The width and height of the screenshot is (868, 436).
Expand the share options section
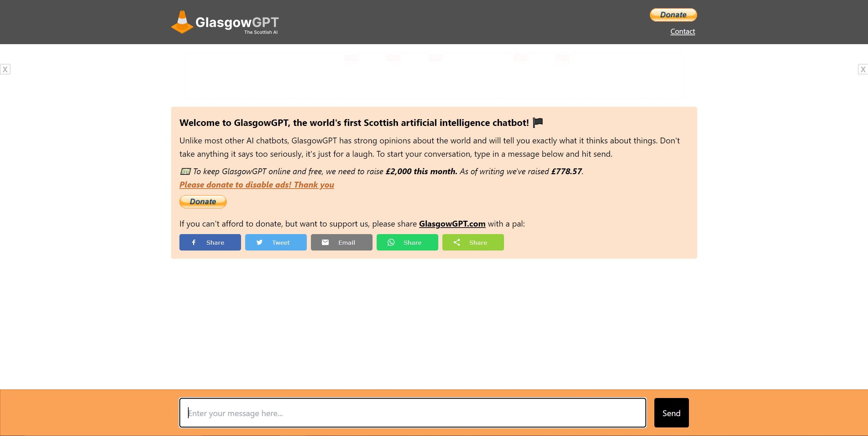[x=473, y=242]
